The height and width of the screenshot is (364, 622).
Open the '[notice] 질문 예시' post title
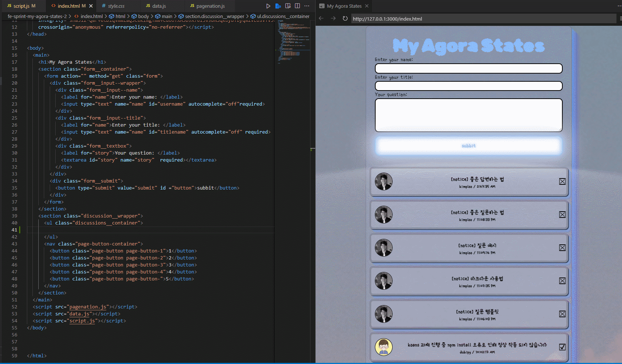tap(477, 245)
